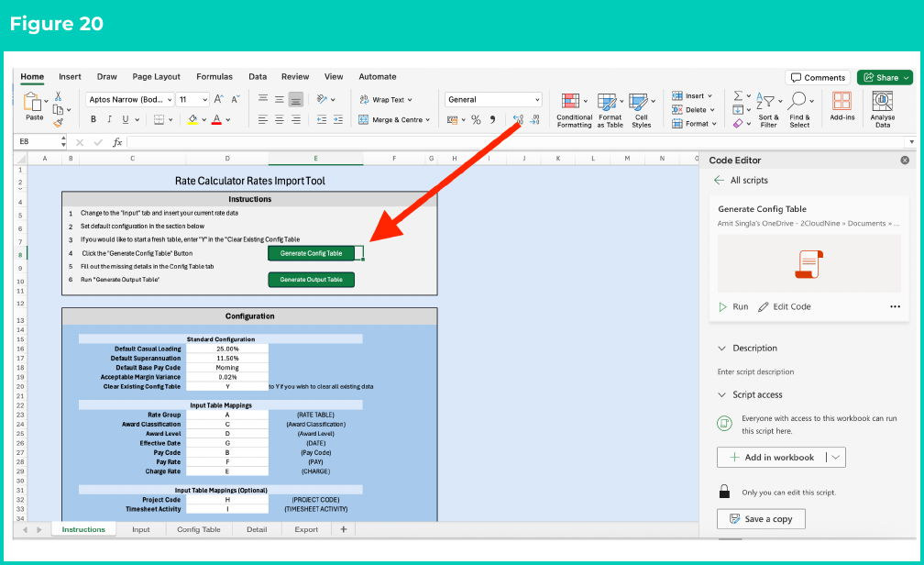Click the cell name box showing E8
The image size is (924, 565).
(x=40, y=141)
